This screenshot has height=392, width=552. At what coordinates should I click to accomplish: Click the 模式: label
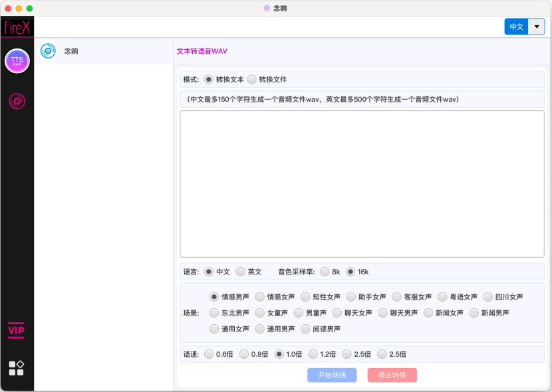pos(191,80)
